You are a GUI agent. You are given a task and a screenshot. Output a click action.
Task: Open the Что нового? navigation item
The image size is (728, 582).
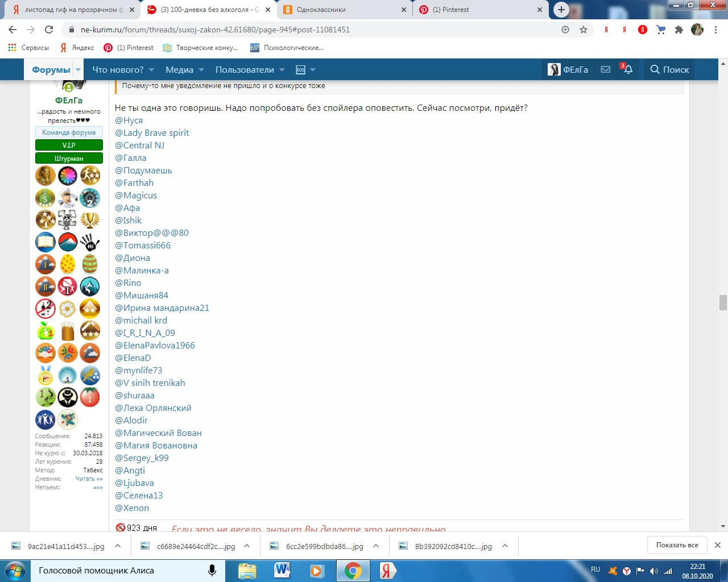118,70
